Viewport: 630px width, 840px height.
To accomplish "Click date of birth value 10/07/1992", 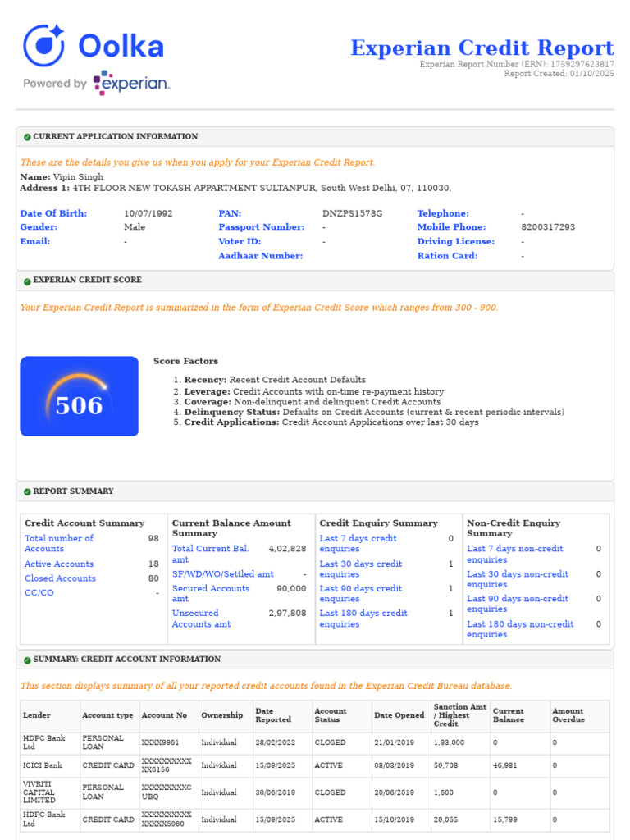I will coord(148,213).
